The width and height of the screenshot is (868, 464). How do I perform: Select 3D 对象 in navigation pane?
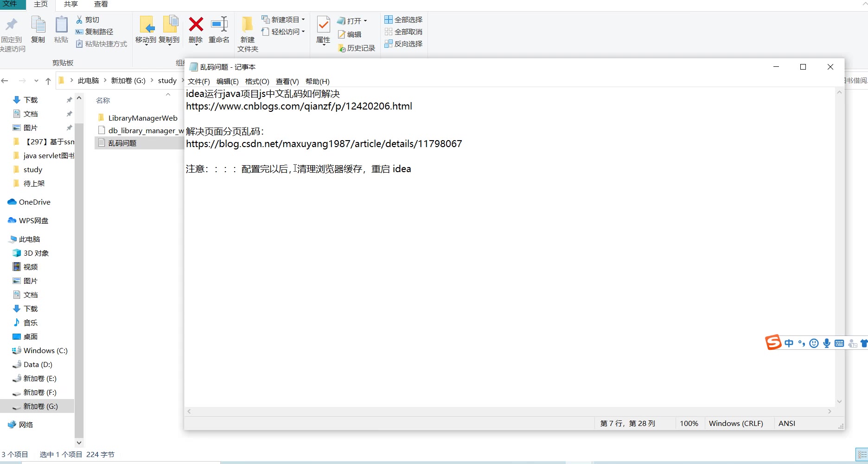(x=31, y=253)
